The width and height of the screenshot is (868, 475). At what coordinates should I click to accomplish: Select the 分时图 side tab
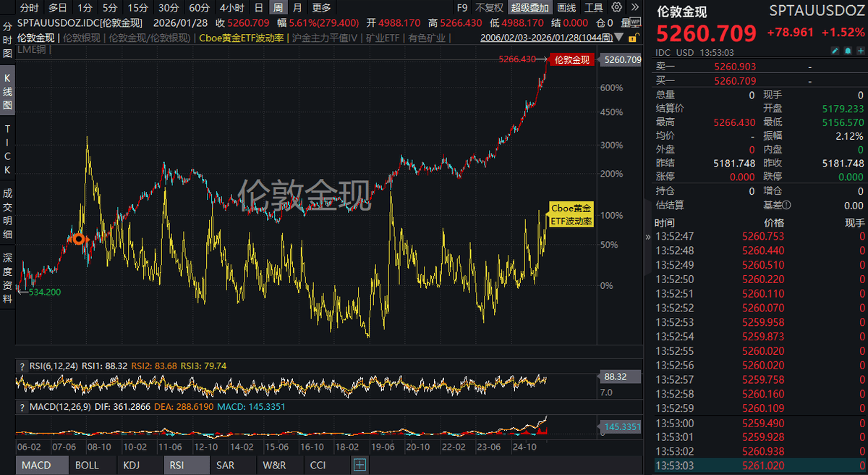pos(7,41)
